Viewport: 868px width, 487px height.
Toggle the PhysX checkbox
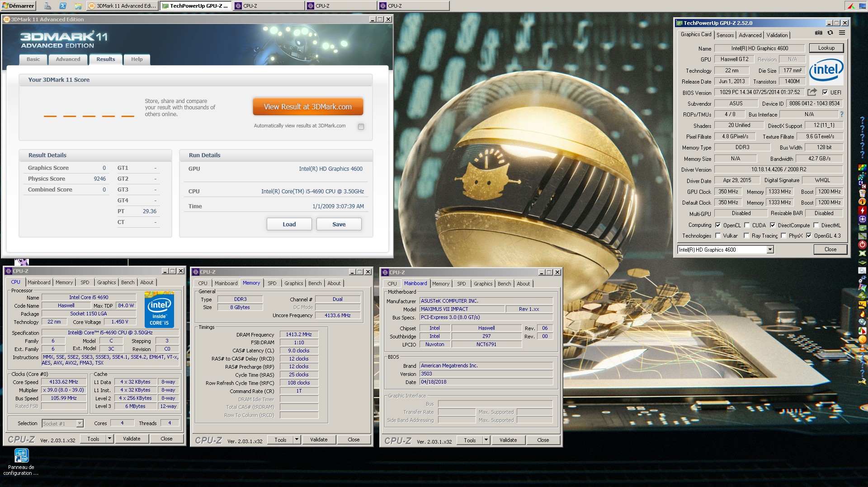[x=783, y=235]
